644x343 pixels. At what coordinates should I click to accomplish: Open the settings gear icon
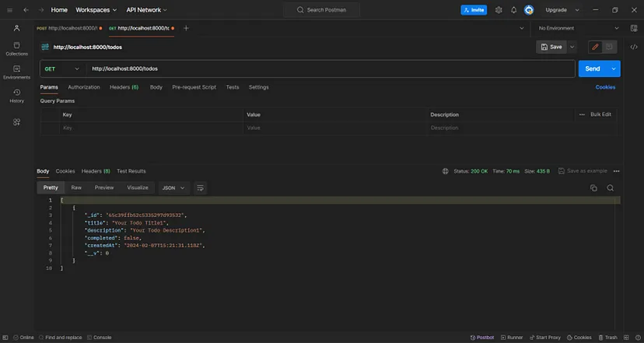click(499, 10)
